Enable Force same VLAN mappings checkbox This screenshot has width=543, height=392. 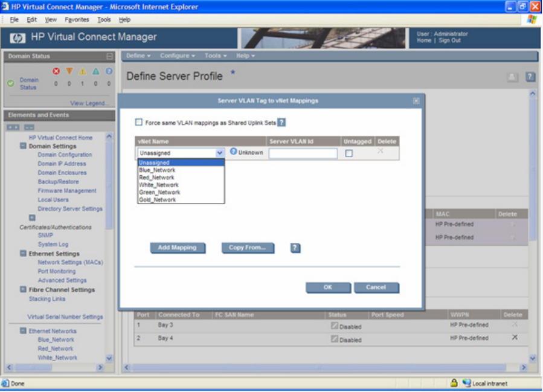[x=138, y=122]
